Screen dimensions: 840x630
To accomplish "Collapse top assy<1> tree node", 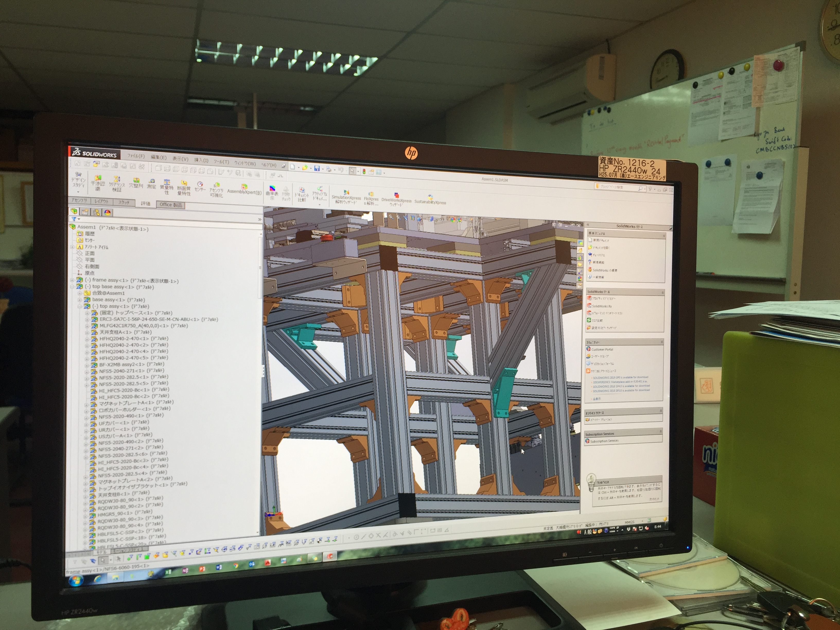I will (x=79, y=306).
